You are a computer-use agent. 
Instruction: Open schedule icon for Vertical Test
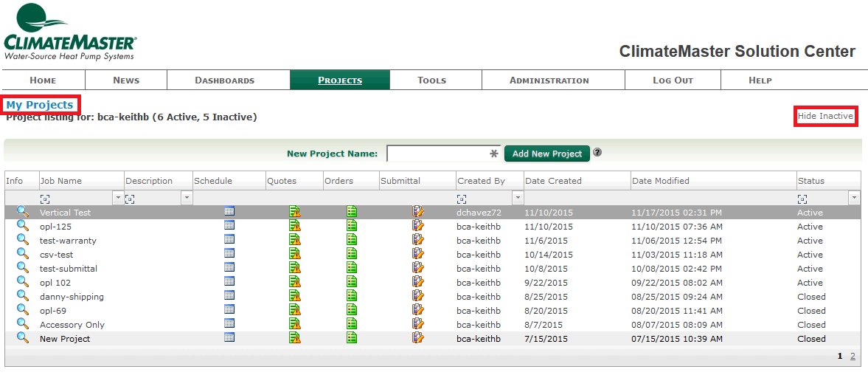(x=229, y=211)
